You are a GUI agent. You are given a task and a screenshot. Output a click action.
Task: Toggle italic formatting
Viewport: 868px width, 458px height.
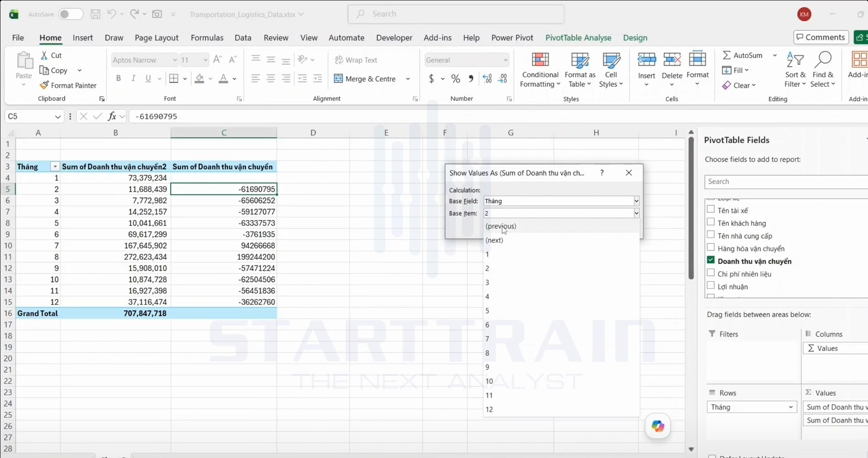[133, 78]
